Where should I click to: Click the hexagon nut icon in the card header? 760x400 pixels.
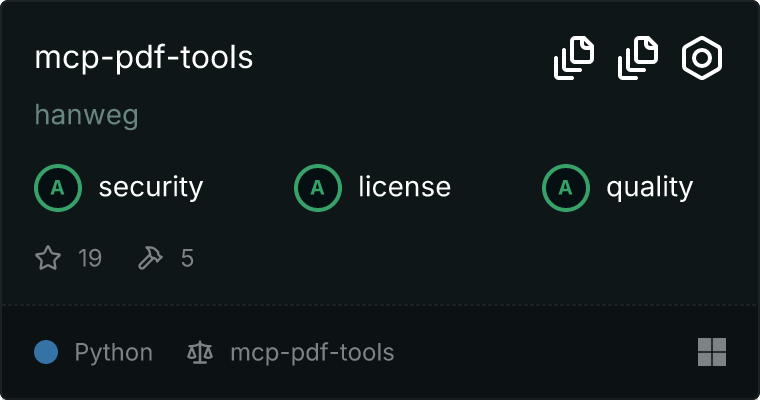click(x=702, y=58)
